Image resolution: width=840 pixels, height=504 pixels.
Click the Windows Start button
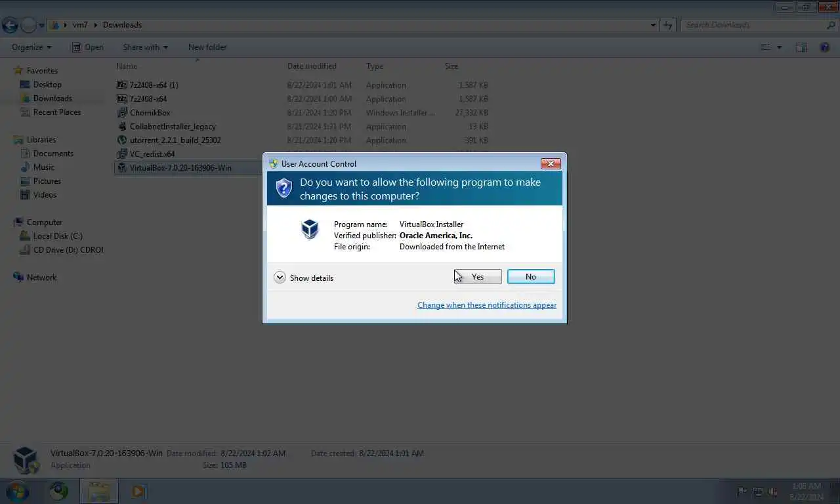coord(17,491)
